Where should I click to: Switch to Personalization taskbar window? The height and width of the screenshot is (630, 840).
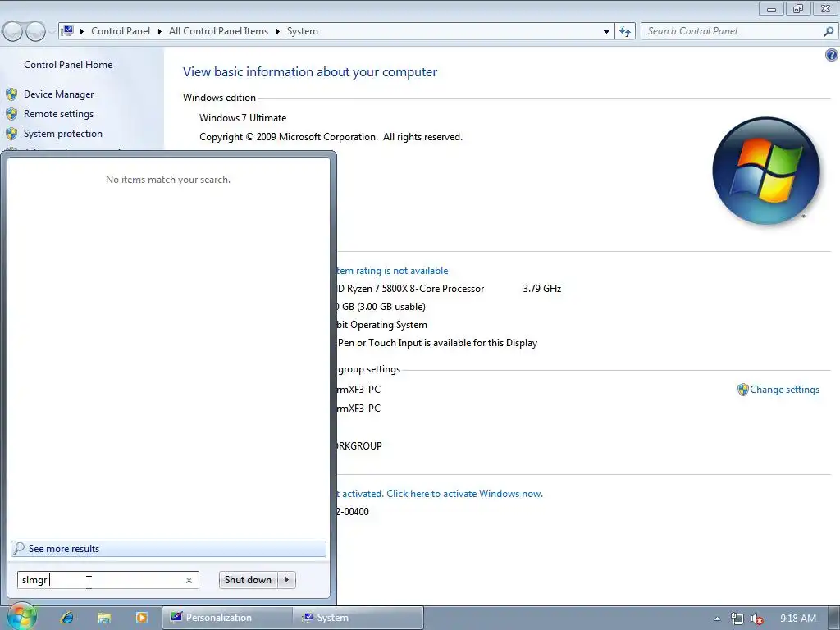[x=228, y=618]
